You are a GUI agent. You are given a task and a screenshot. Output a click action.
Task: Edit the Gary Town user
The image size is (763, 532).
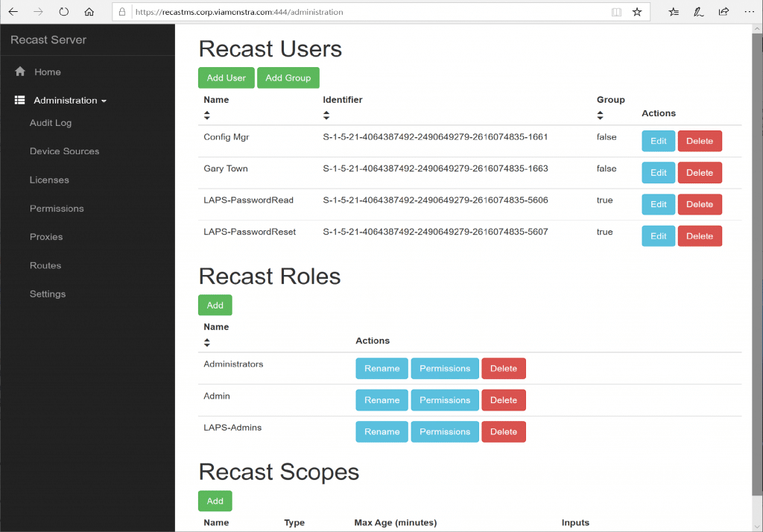[x=659, y=173]
